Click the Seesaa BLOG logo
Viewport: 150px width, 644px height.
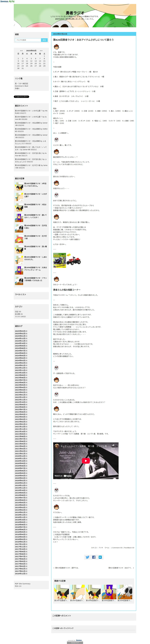point(7,2)
